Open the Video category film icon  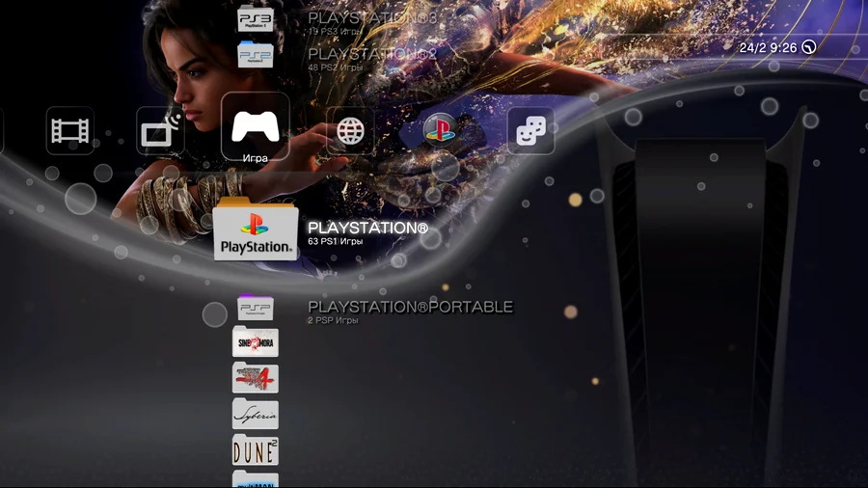coord(69,130)
